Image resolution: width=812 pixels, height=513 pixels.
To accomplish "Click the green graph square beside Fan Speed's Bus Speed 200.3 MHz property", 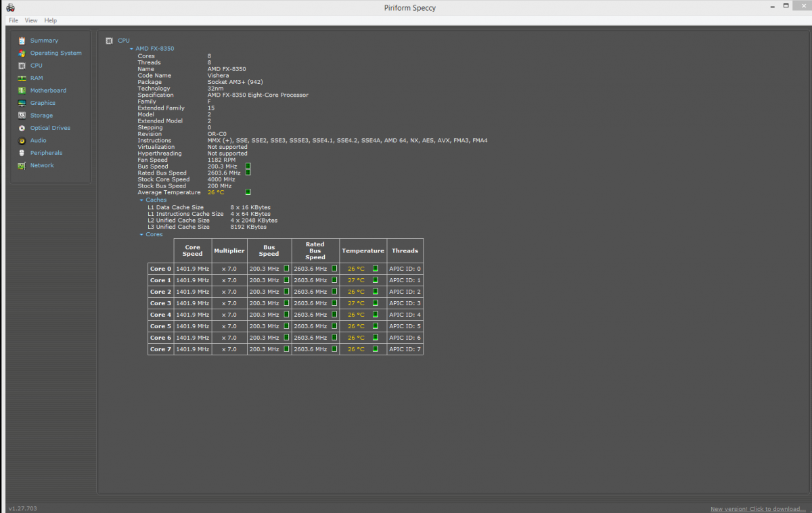I will pos(248,166).
